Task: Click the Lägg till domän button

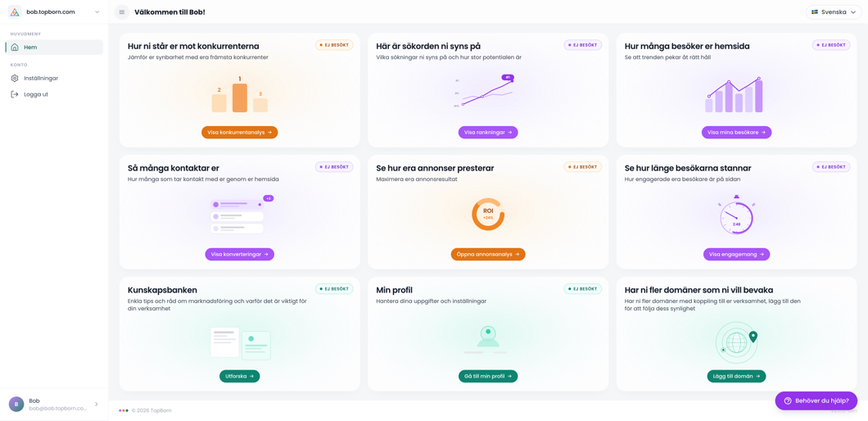Action: click(736, 376)
